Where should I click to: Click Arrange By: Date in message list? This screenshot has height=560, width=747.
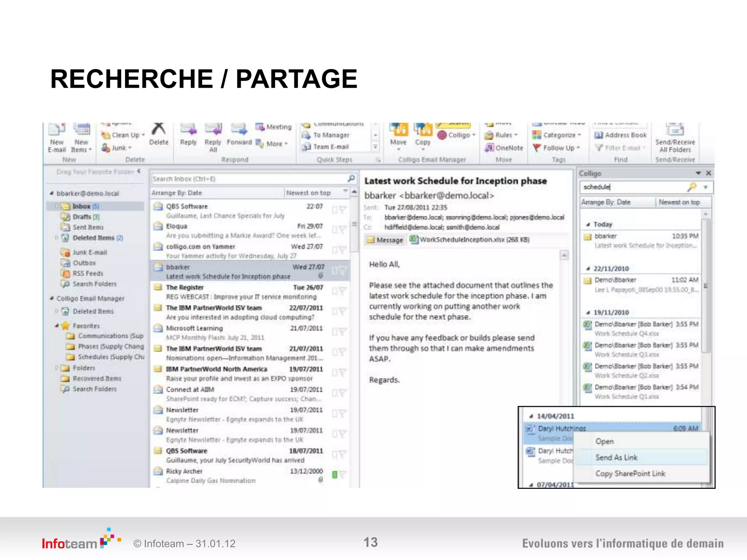(177, 193)
